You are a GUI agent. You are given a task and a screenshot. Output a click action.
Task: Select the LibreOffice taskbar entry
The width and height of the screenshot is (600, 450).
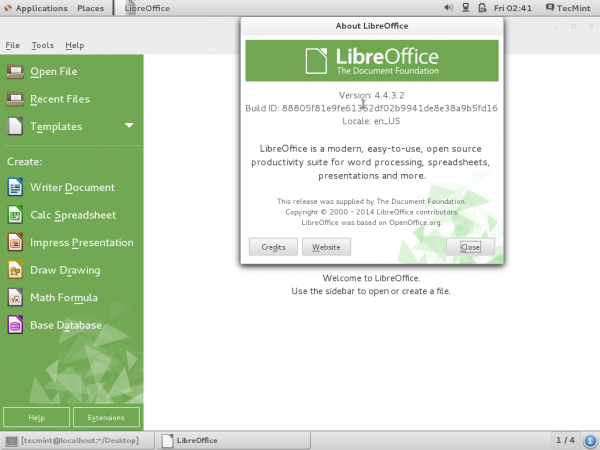[x=233, y=440]
